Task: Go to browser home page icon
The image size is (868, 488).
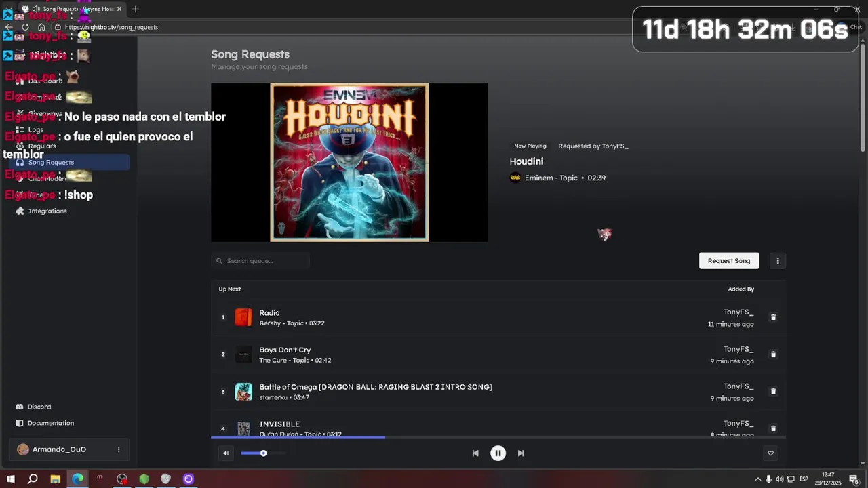Action: click(x=41, y=27)
